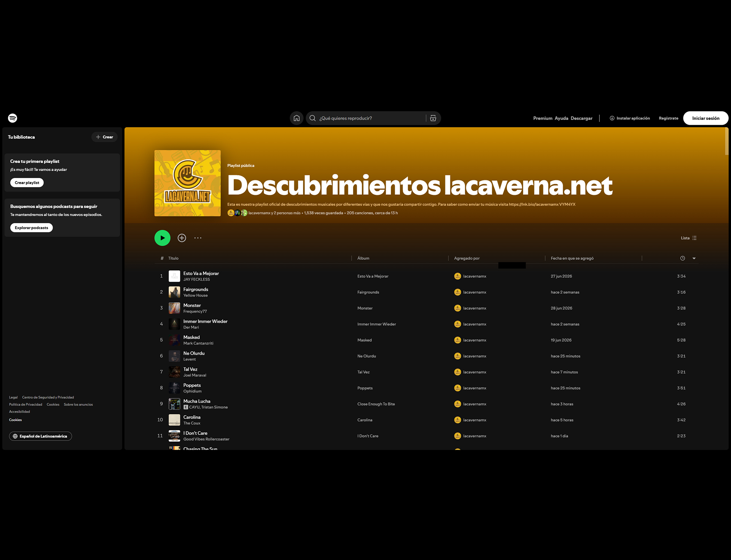This screenshot has height=560, width=731.
Task: Click song title Tal Vez
Action: pyautogui.click(x=190, y=369)
